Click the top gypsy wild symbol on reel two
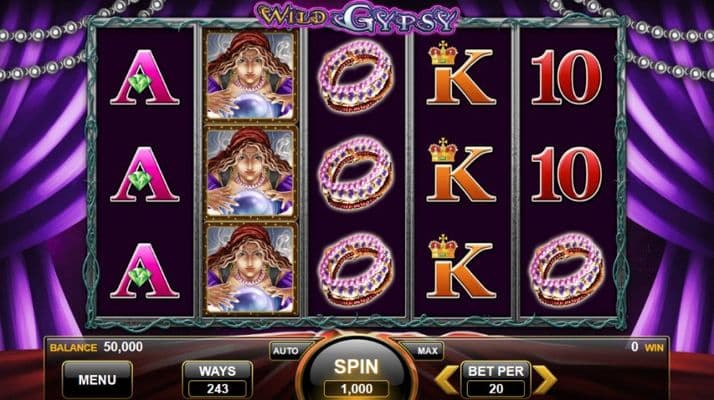This screenshot has height=400, width=714. [250, 76]
